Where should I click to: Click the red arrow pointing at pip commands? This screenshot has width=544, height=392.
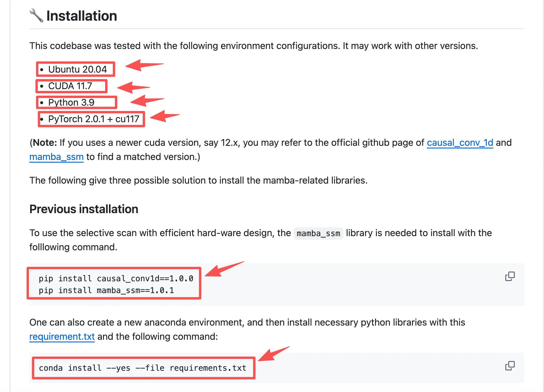(224, 269)
